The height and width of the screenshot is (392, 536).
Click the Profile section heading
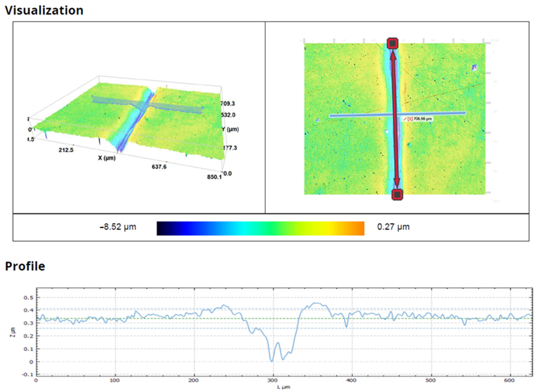point(25,266)
